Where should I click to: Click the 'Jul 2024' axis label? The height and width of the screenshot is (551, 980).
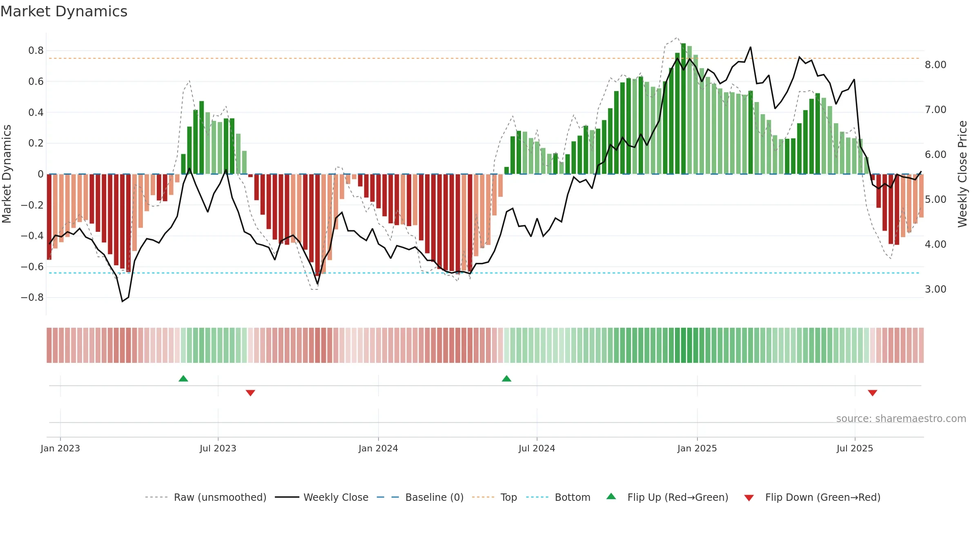pos(537,448)
